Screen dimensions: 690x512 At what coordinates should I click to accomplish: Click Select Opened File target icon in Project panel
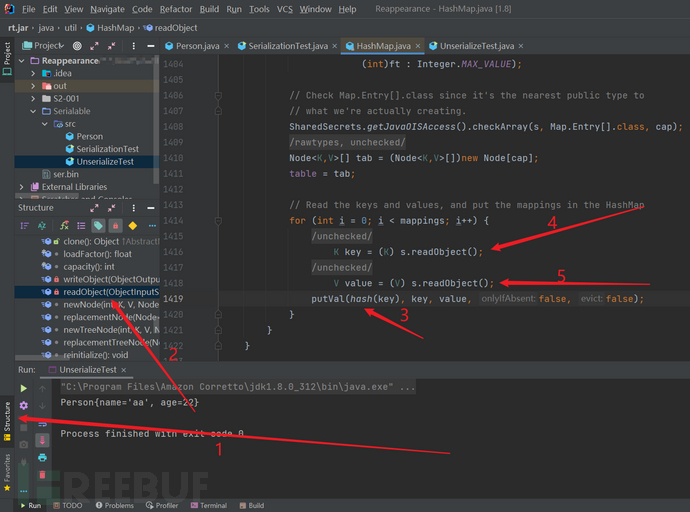[x=76, y=46]
